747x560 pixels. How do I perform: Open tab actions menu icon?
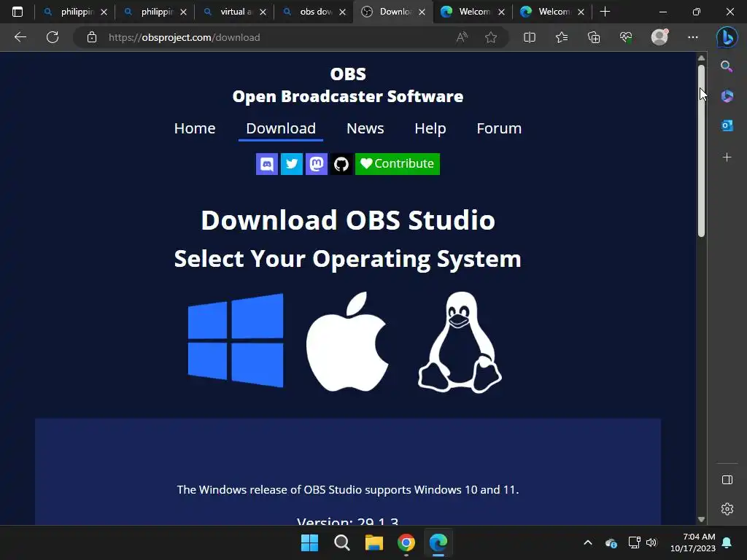pos(18,12)
